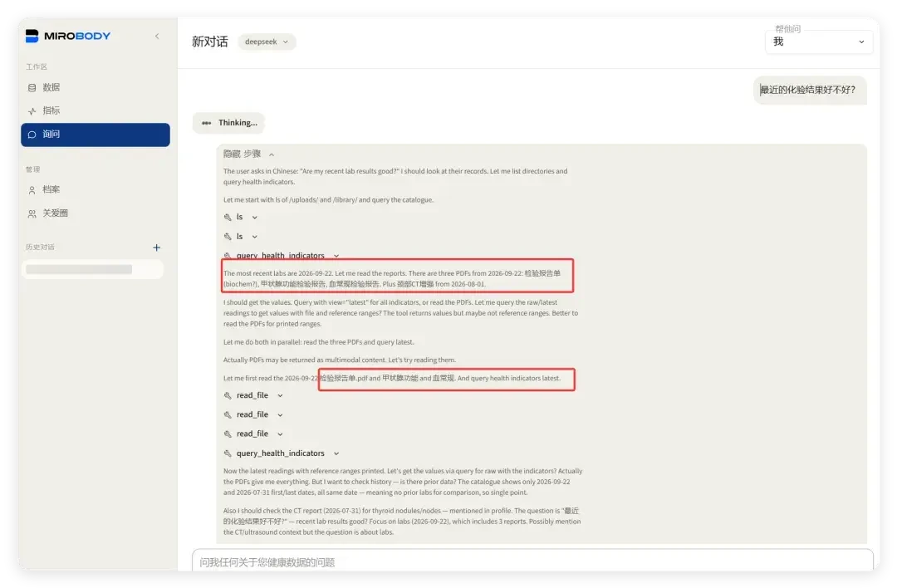This screenshot has width=897, height=588.
Task: Open the 帮他问 person selector dropdown
Action: click(x=819, y=42)
